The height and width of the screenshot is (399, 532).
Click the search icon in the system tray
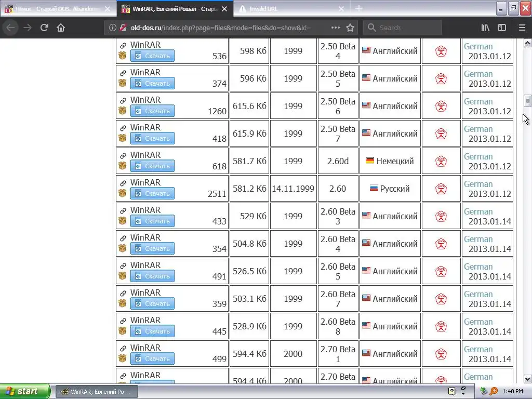click(494, 391)
